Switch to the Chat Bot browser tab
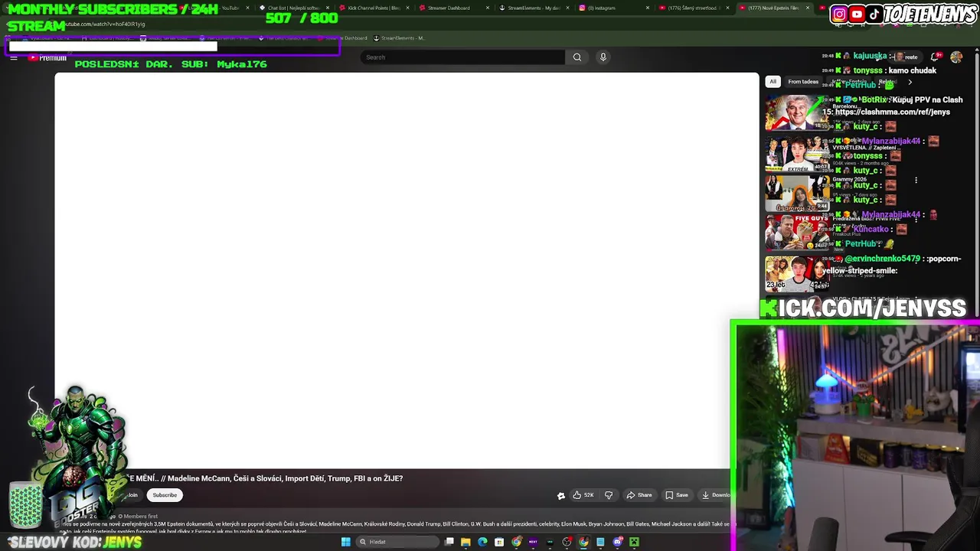This screenshot has height=551, width=980. click(x=293, y=8)
